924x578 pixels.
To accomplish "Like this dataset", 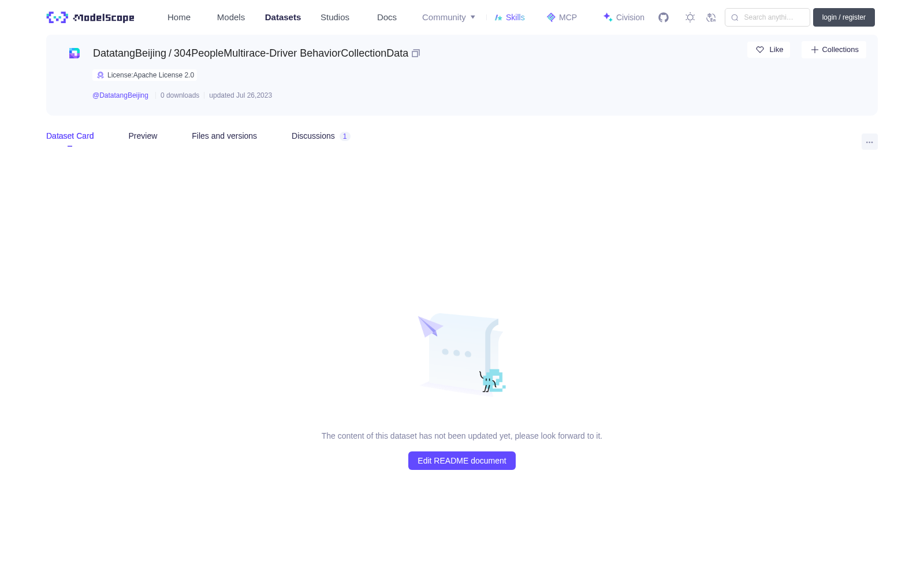I will 769,50.
